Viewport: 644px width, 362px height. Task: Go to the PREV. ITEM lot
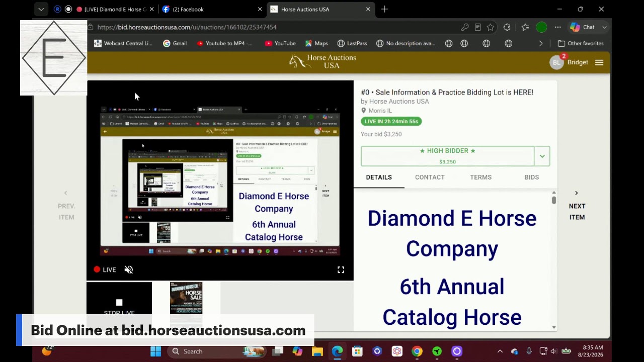[x=66, y=206]
